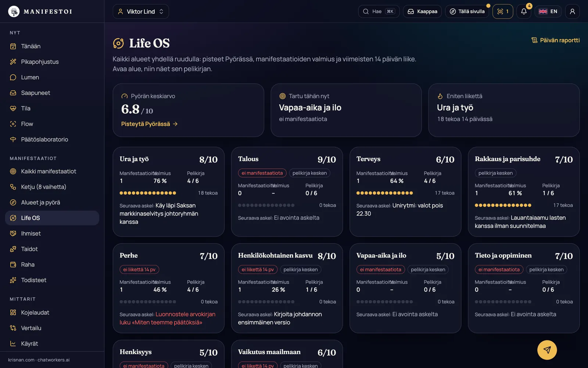The image size is (588, 368).
Task: Open the Tartu tähän nyt card
Action: [x=346, y=110]
